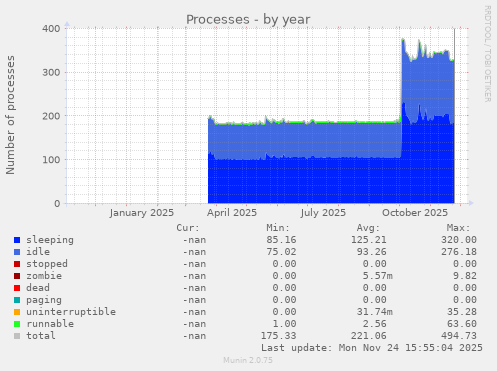
Task: Select the 'zombie' legend label
Action: pos(44,276)
